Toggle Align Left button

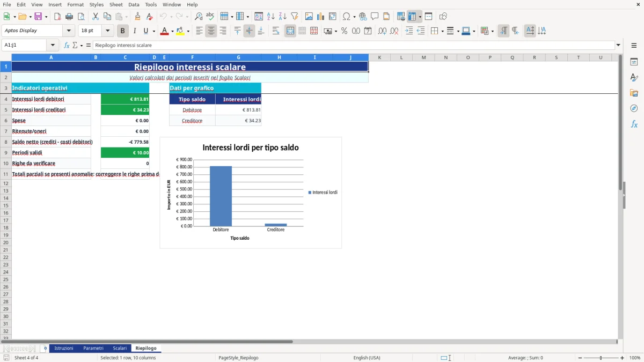point(199,31)
